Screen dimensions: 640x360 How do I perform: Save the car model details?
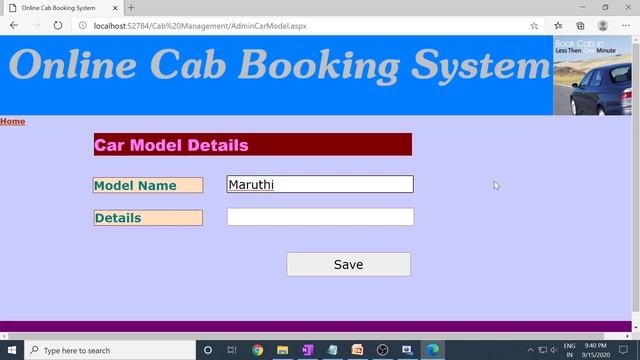(x=348, y=264)
